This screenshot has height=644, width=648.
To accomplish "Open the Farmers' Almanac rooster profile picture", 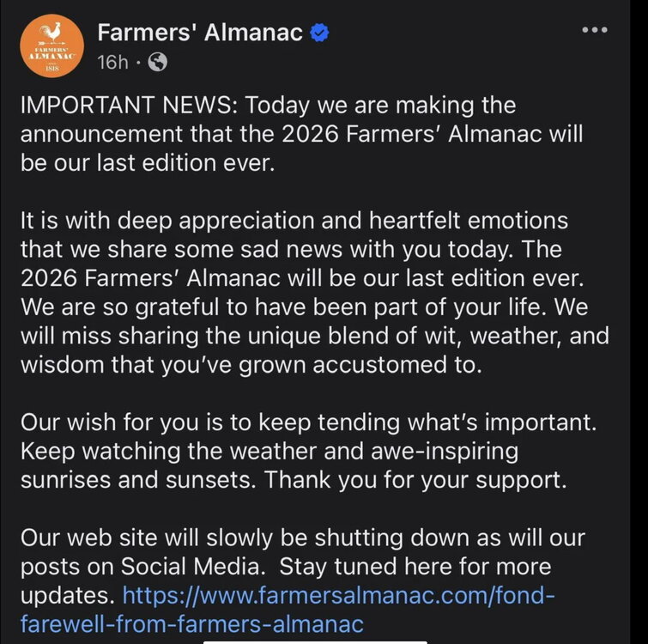I will tap(51, 46).
